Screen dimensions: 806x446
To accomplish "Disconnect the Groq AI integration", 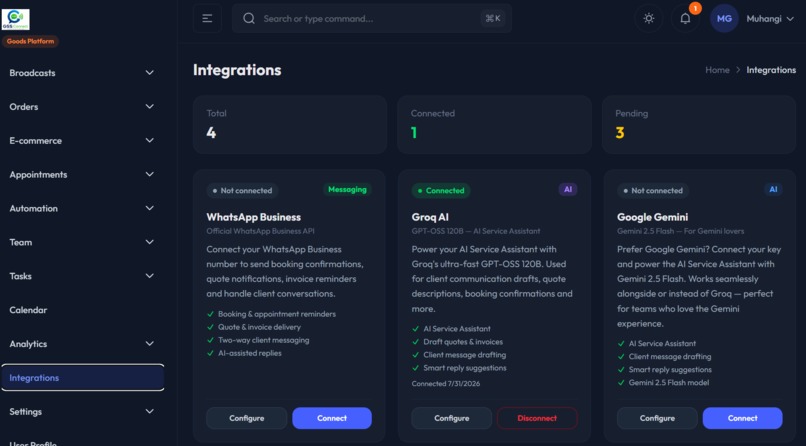I will click(537, 418).
